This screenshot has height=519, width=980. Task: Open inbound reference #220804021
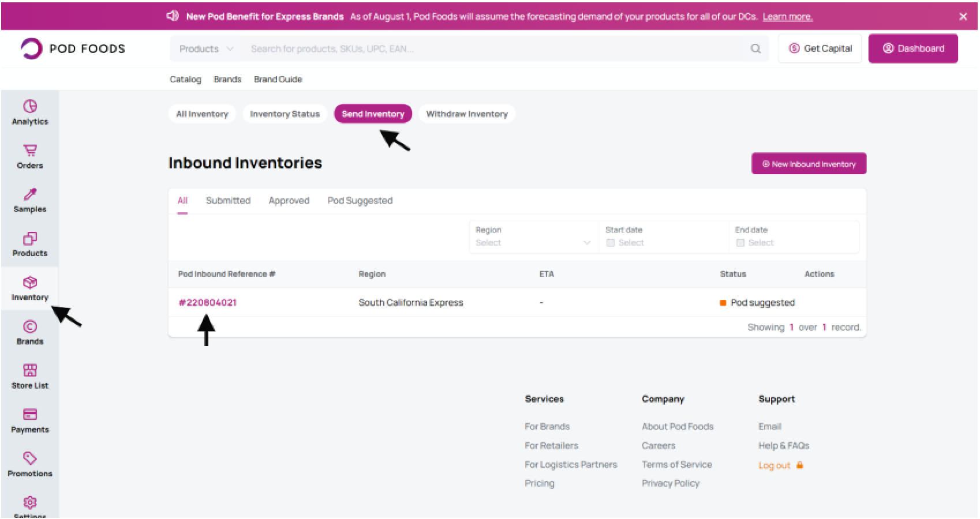pyautogui.click(x=208, y=303)
